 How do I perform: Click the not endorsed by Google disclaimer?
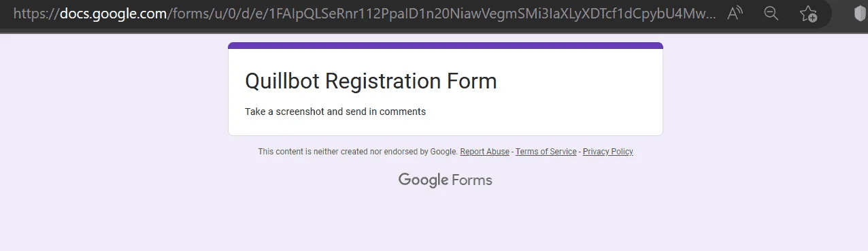[357, 152]
